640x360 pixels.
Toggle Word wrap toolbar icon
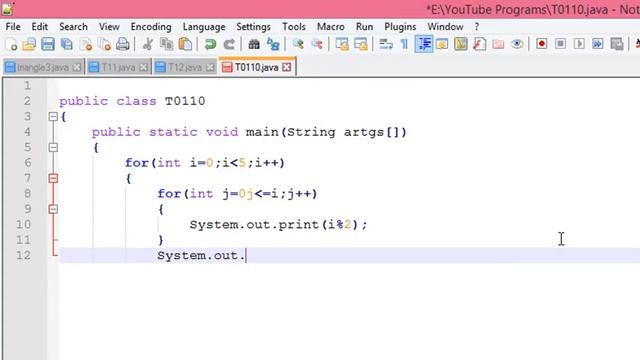[x=386, y=44]
